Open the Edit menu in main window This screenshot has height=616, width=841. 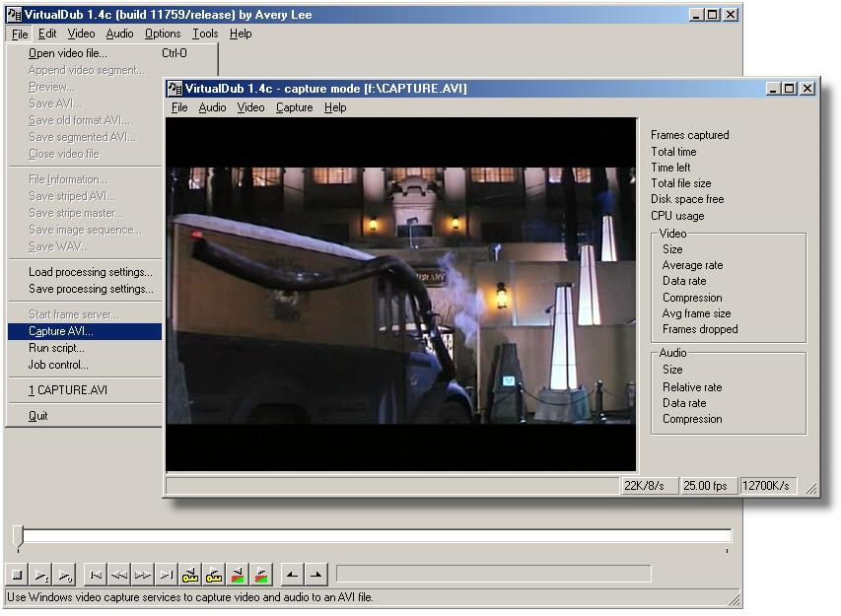click(47, 34)
